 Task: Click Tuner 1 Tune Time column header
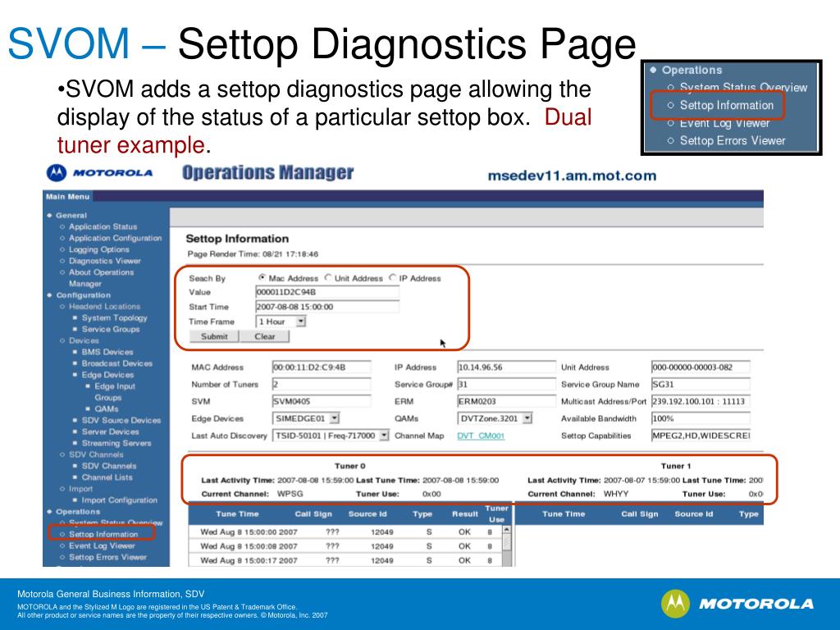click(x=564, y=514)
